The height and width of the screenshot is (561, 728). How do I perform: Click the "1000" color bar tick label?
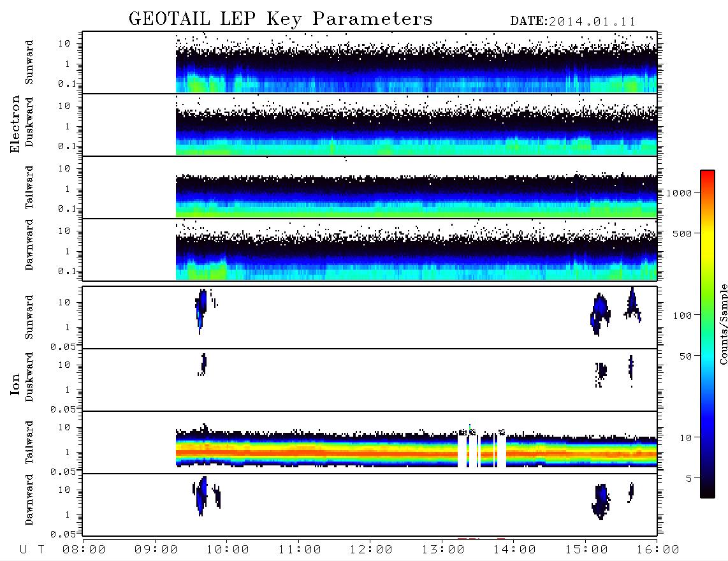(680, 193)
